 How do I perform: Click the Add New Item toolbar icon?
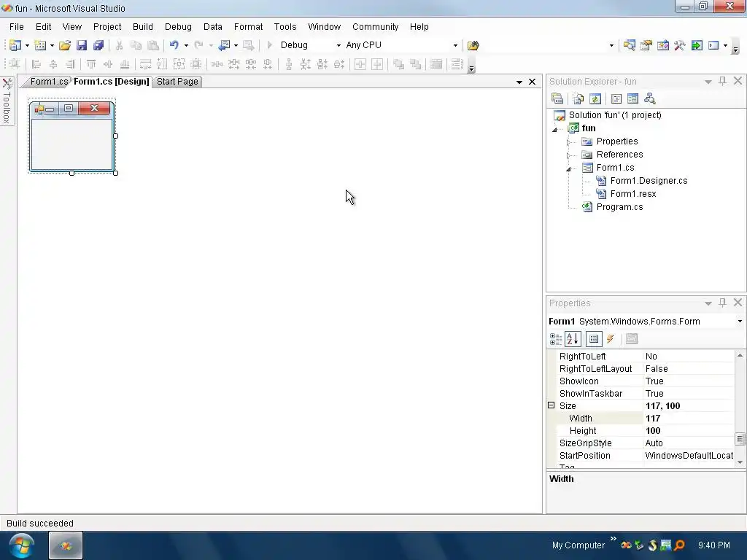tap(40, 45)
